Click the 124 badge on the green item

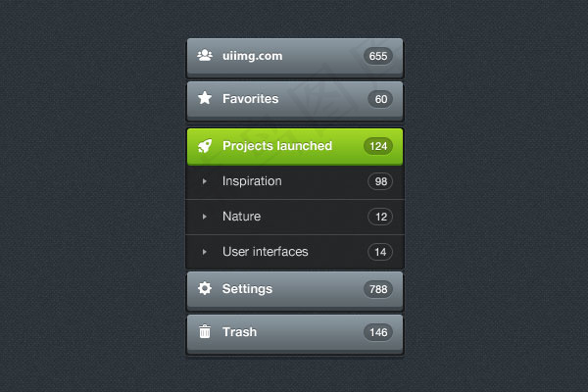pos(378,146)
